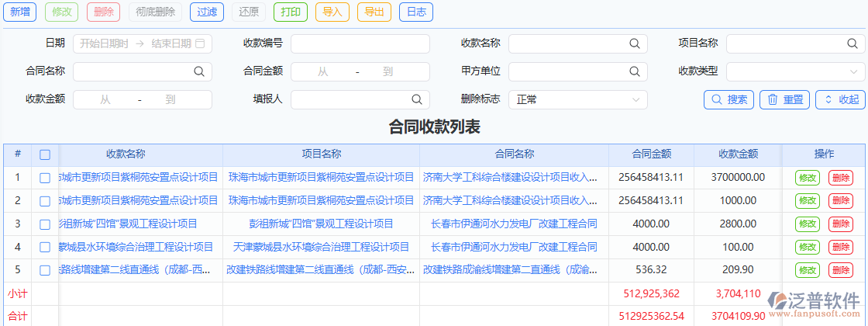Viewport: 868px width, 326px height.
Task: Click receipt amount 2800.00
Action: click(738, 224)
